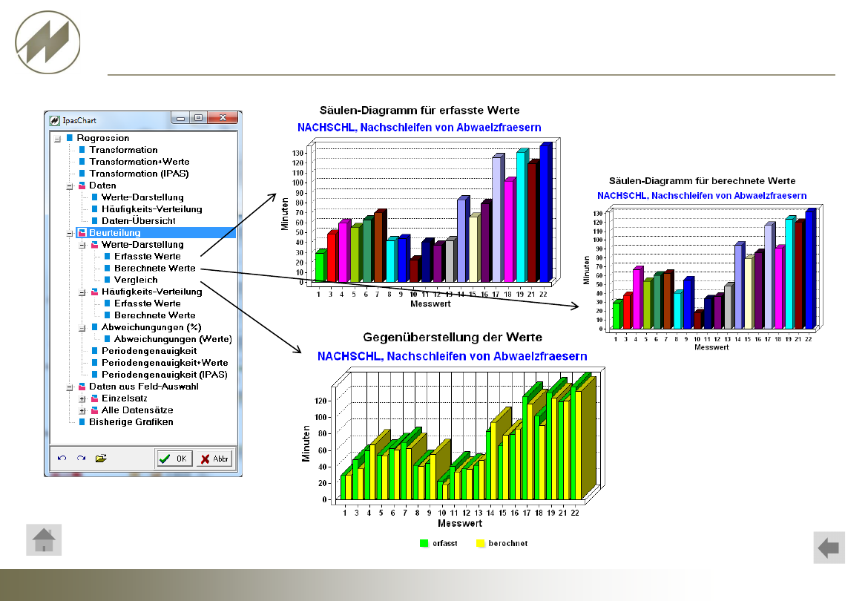Image resolution: width=868 pixels, height=601 pixels.
Task: Open the folder icon in IpasChart toolbar
Action: pos(101,459)
